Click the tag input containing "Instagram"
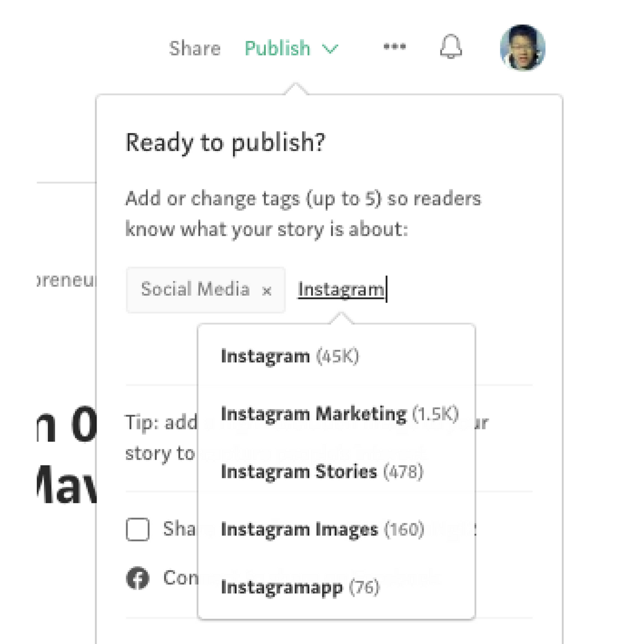The width and height of the screenshot is (644, 644). point(341,289)
